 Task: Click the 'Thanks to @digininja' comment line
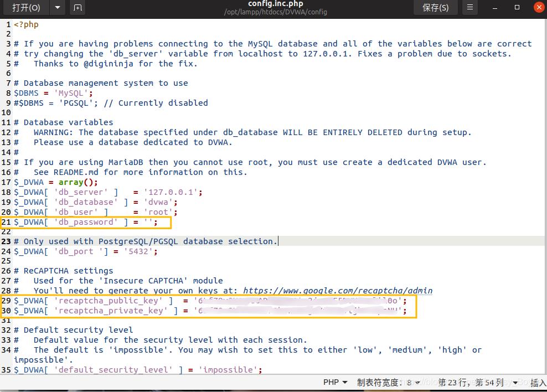(106, 64)
